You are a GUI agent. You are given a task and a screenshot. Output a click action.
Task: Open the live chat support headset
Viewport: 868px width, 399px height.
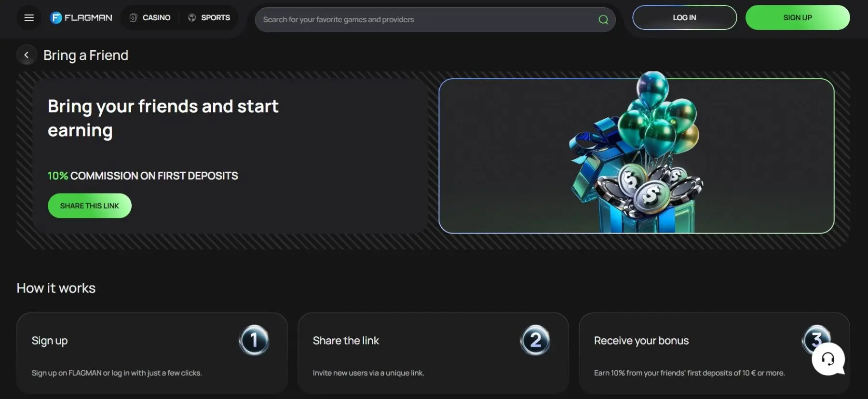click(x=828, y=359)
